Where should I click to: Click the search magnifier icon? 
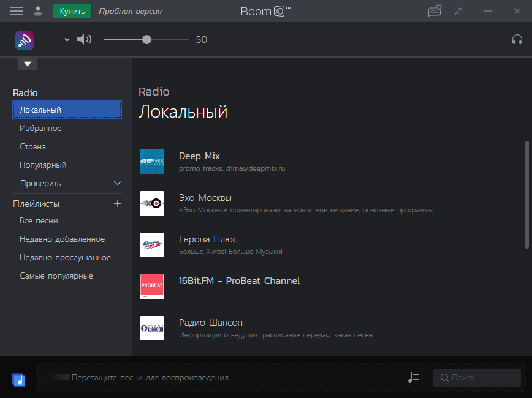(x=444, y=377)
